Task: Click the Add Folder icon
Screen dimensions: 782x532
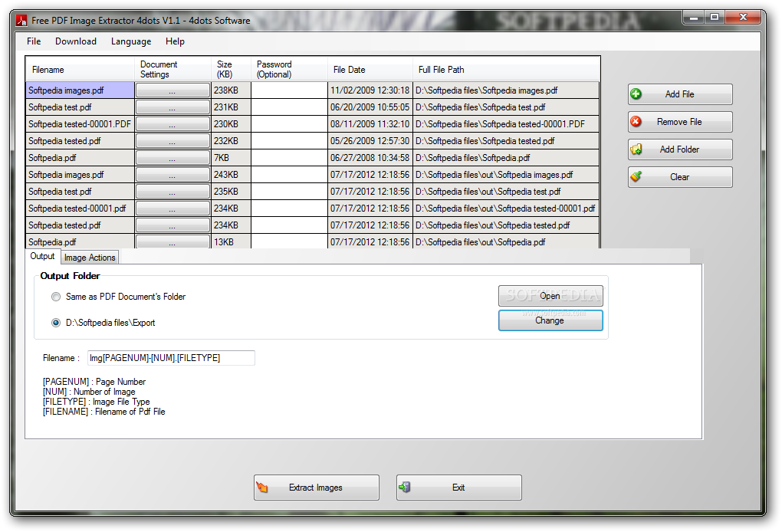Action: pos(636,149)
